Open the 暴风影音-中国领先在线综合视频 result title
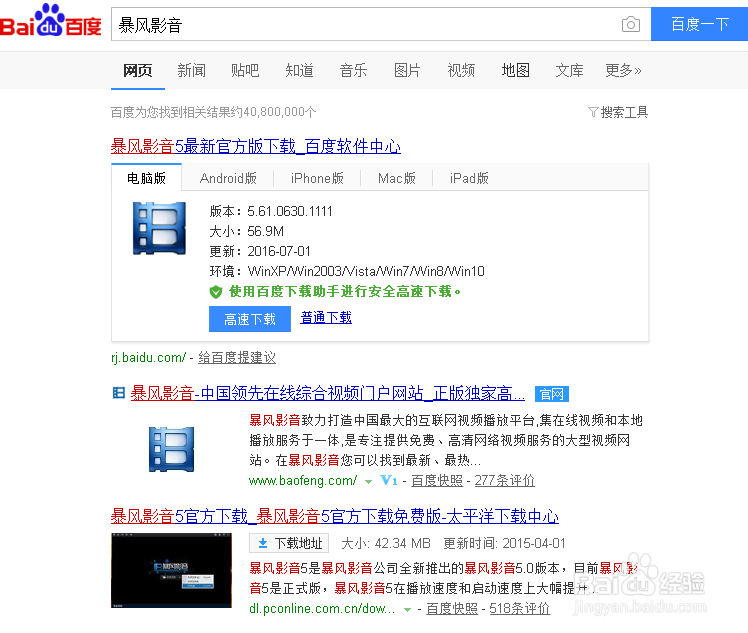The width and height of the screenshot is (748, 633). point(328,393)
